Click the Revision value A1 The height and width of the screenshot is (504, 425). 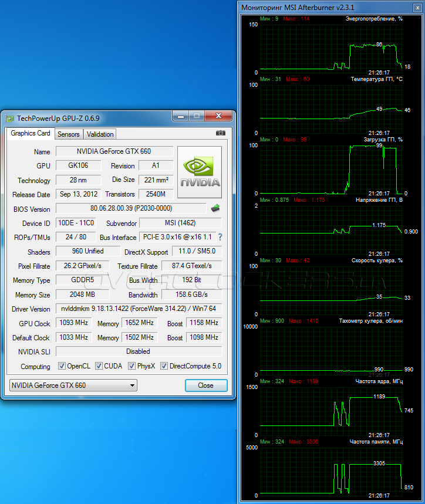click(156, 165)
